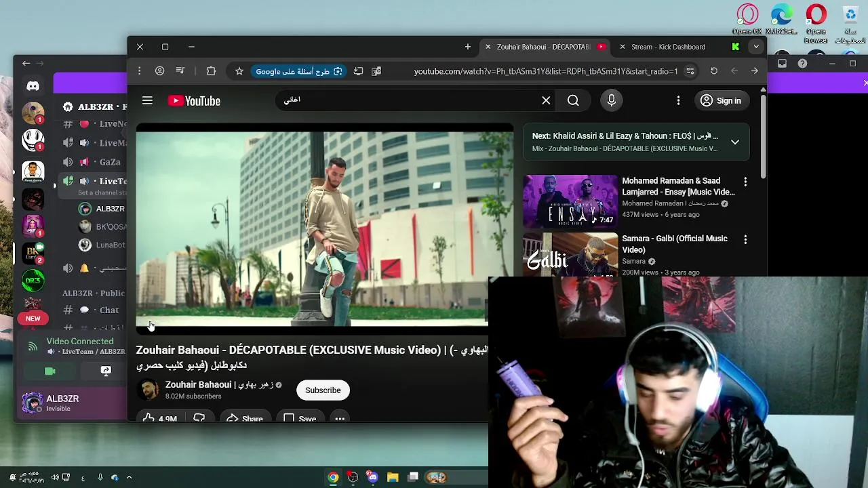Open the browser profile icon
The image size is (868, 488).
(x=159, y=71)
